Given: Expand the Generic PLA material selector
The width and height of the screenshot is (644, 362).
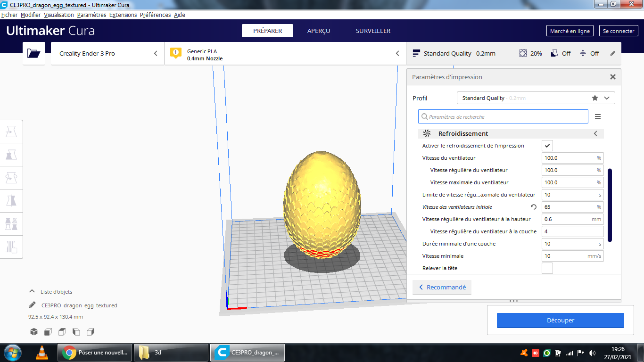Looking at the screenshot, I should pyautogui.click(x=285, y=53).
